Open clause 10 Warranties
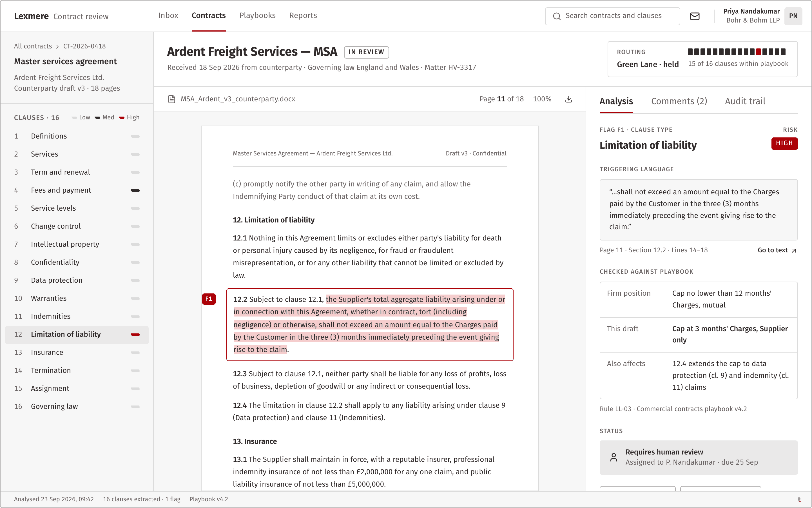 coord(77,299)
